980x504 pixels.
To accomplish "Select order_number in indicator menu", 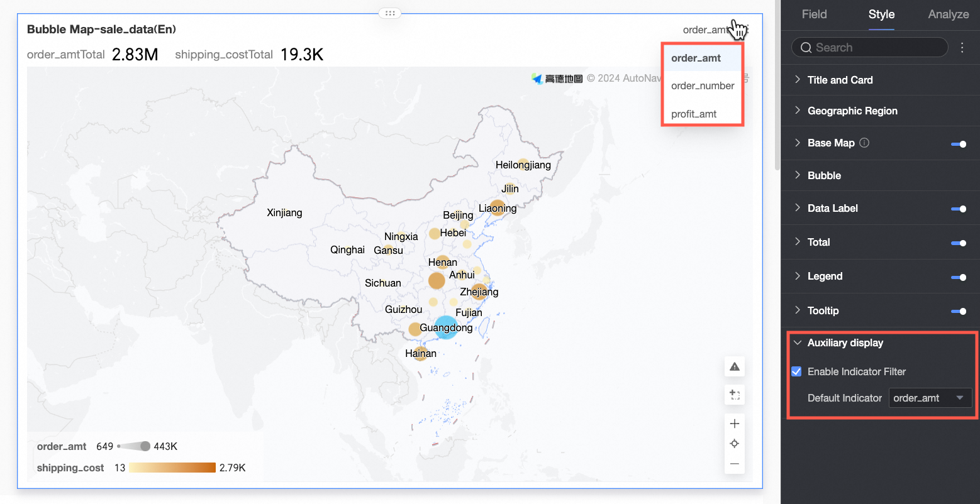I will click(x=703, y=85).
